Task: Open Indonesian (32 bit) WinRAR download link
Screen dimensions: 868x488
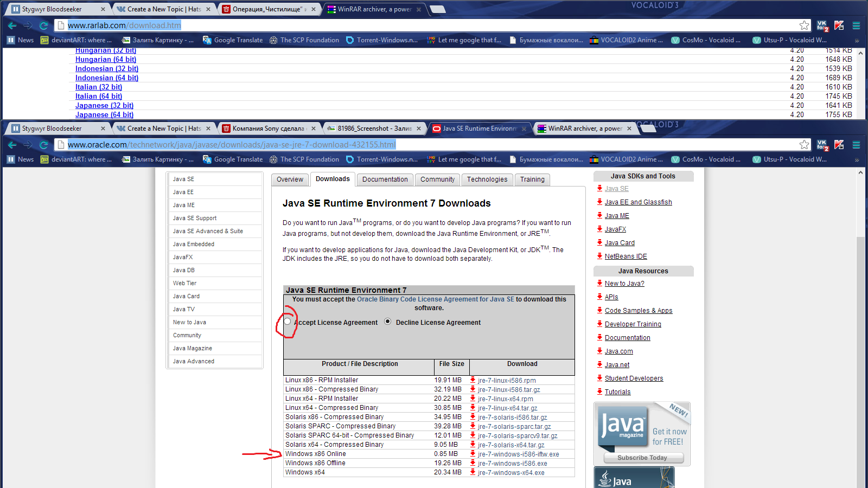Action: pos(107,69)
